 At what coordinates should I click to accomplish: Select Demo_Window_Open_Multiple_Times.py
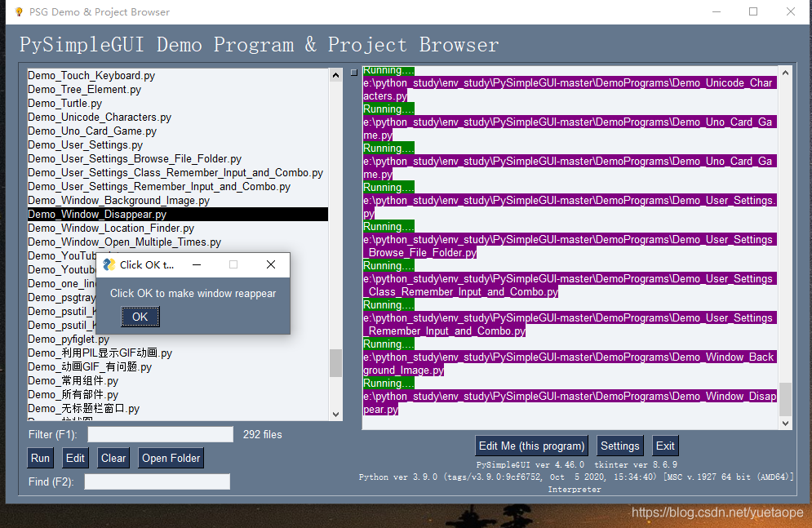coord(178,242)
